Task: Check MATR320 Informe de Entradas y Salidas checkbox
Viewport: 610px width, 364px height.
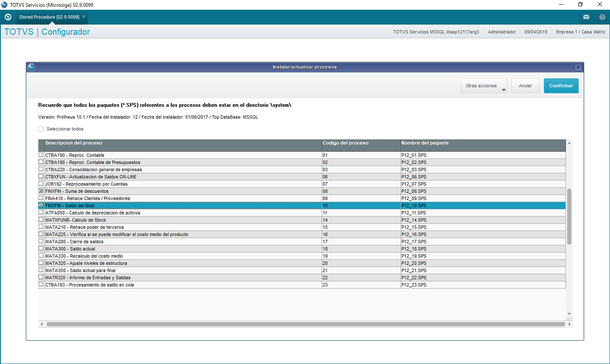Action: [x=41, y=278]
